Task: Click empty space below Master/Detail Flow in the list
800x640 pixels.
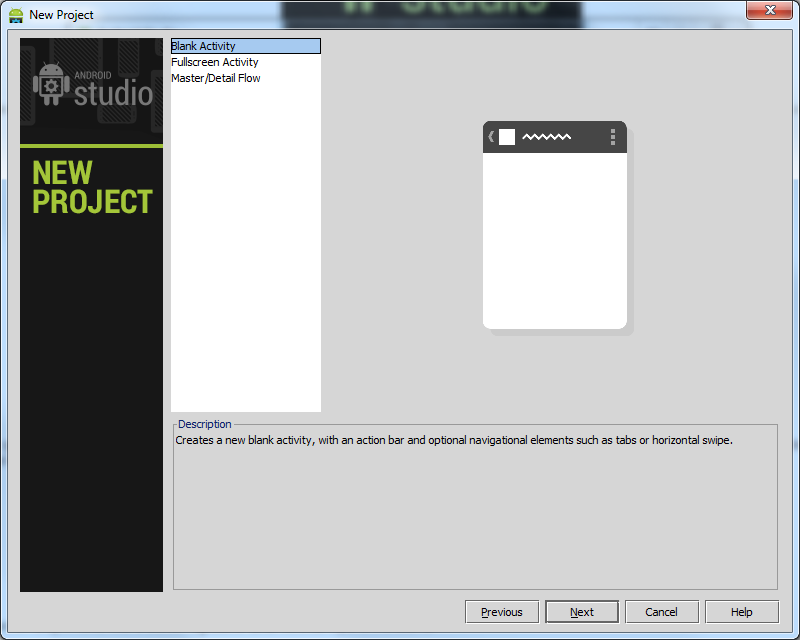Action: [x=245, y=250]
